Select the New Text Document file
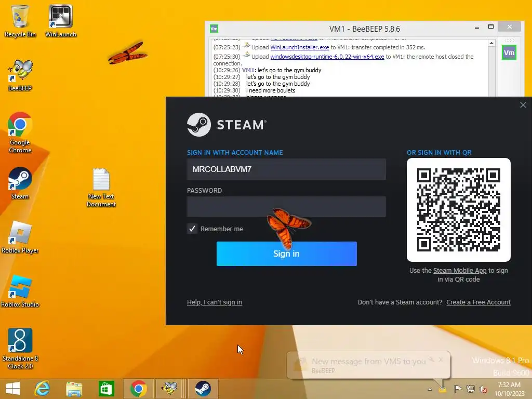Image resolution: width=532 pixels, height=399 pixels. 101,187
